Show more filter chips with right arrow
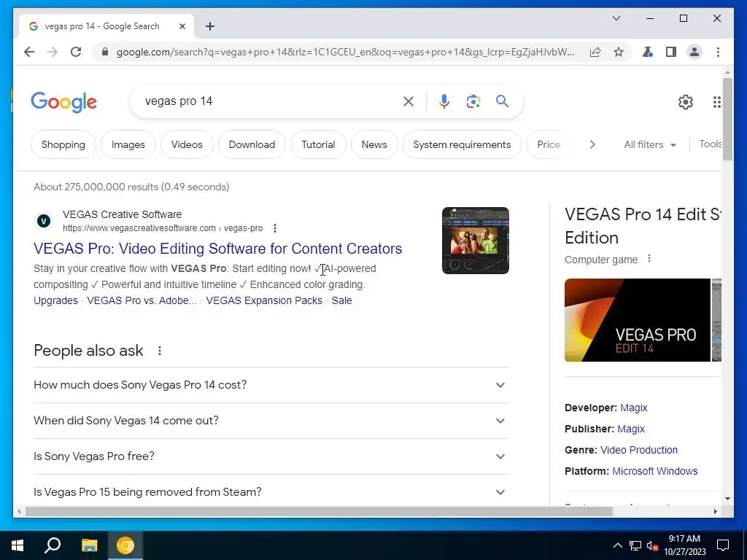The width and height of the screenshot is (747, 560). 592,144
